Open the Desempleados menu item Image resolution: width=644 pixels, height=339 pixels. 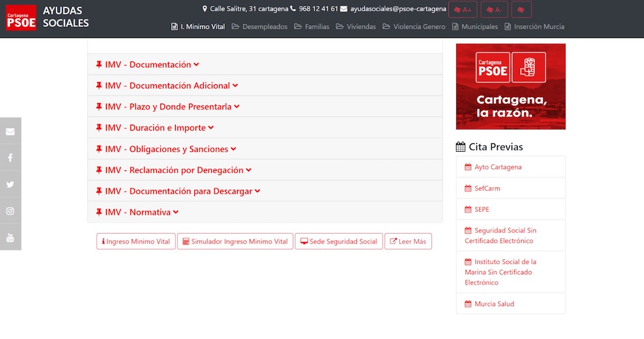coord(259,26)
